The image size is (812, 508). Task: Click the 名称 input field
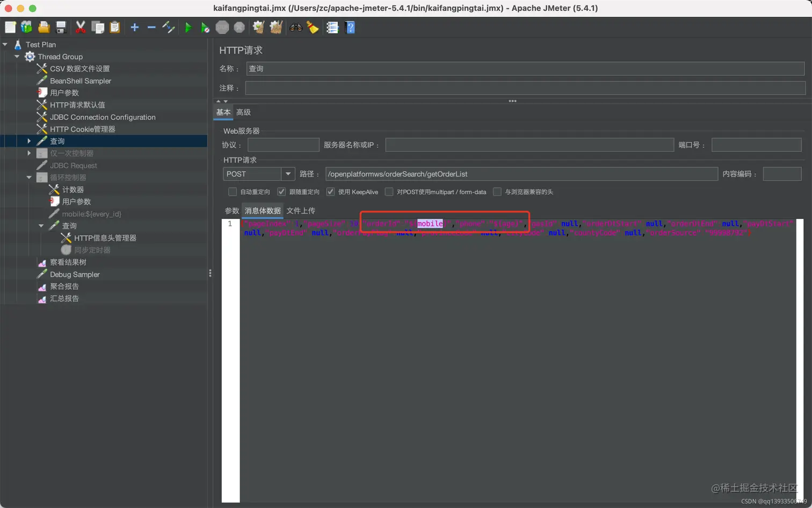525,69
